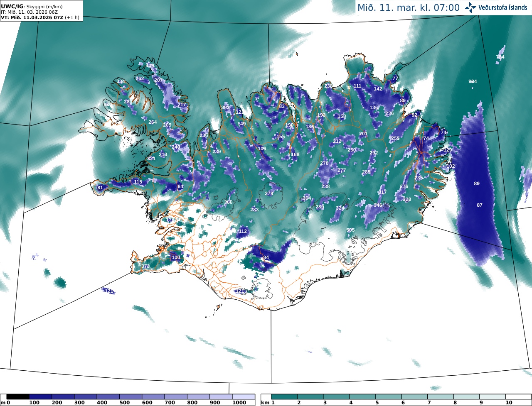Viewport: 532px width, 406px height.
Task: Click the 984 value over the eastern sea
Action: click(473, 81)
